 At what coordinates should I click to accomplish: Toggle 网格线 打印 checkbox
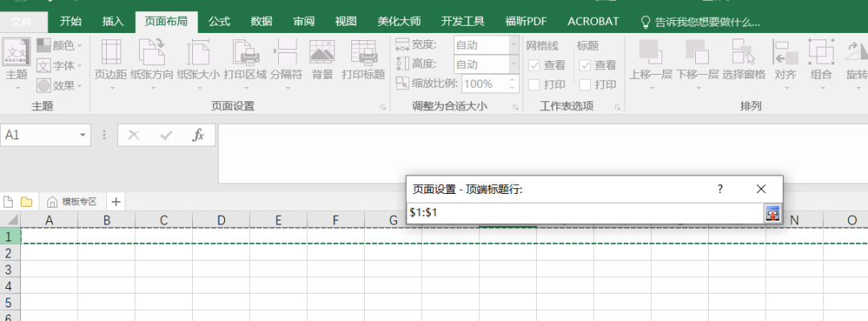click(x=534, y=84)
